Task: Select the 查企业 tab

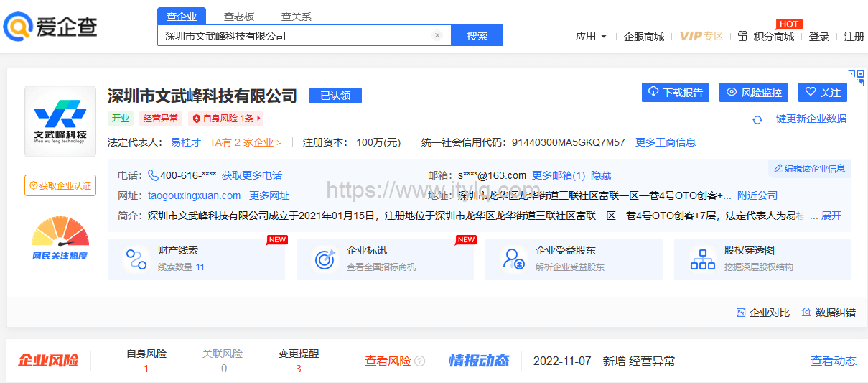Action: click(182, 16)
